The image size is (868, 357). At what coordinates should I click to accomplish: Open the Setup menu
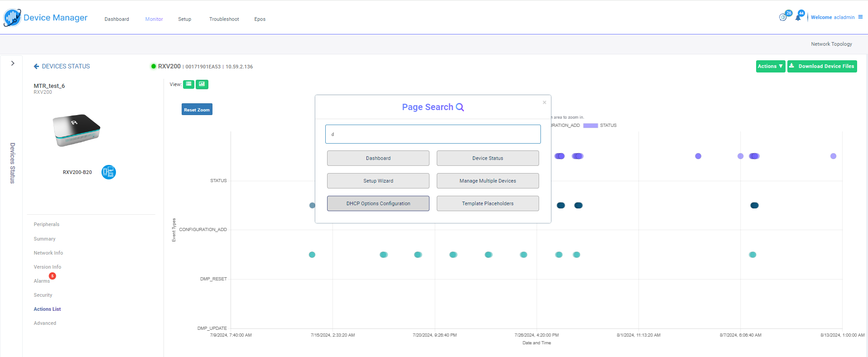pyautogui.click(x=184, y=19)
